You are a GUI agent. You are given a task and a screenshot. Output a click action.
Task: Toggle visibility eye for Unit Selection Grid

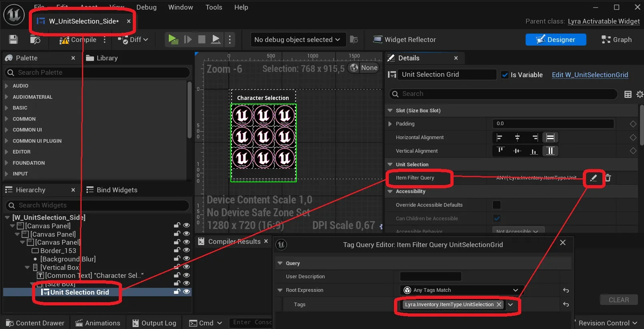click(186, 292)
